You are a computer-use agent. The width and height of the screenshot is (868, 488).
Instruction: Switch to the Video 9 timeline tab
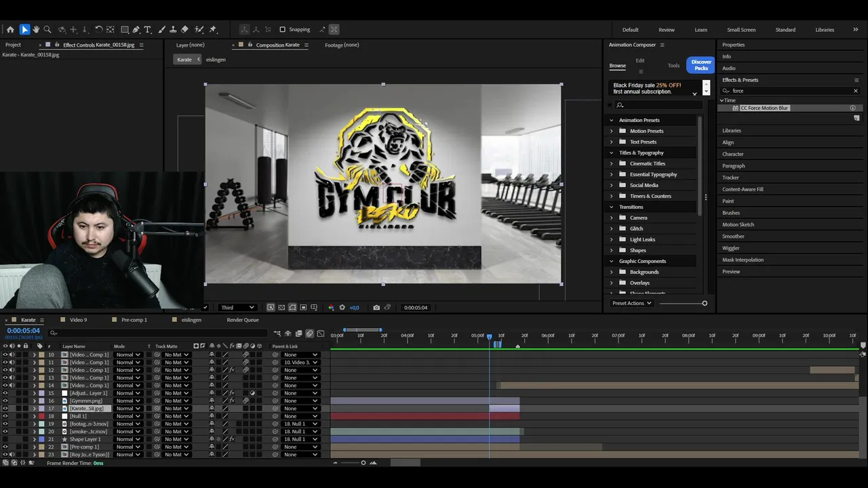79,320
